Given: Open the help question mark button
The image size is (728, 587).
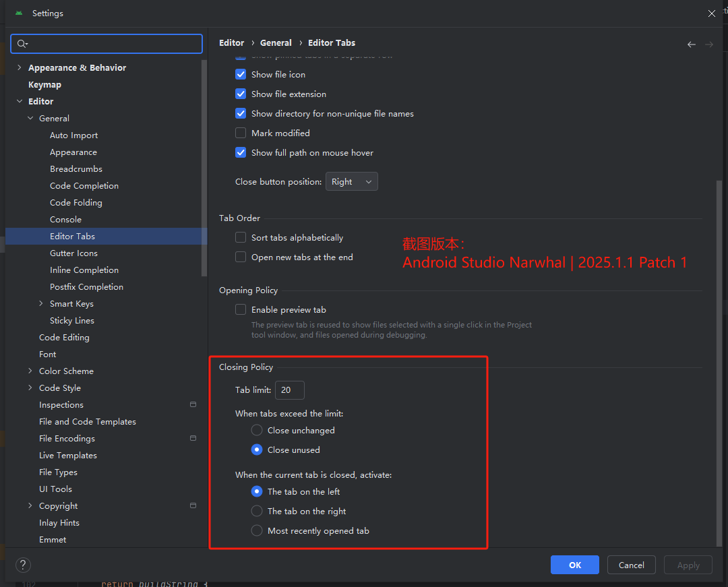Looking at the screenshot, I should [x=23, y=565].
